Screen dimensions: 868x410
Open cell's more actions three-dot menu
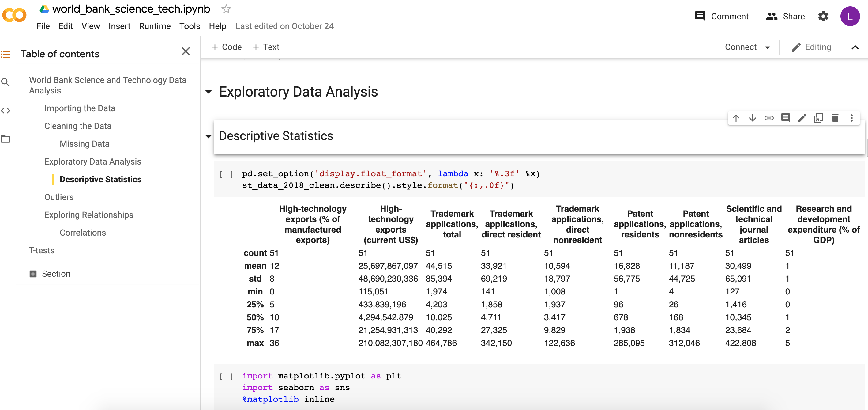click(851, 118)
